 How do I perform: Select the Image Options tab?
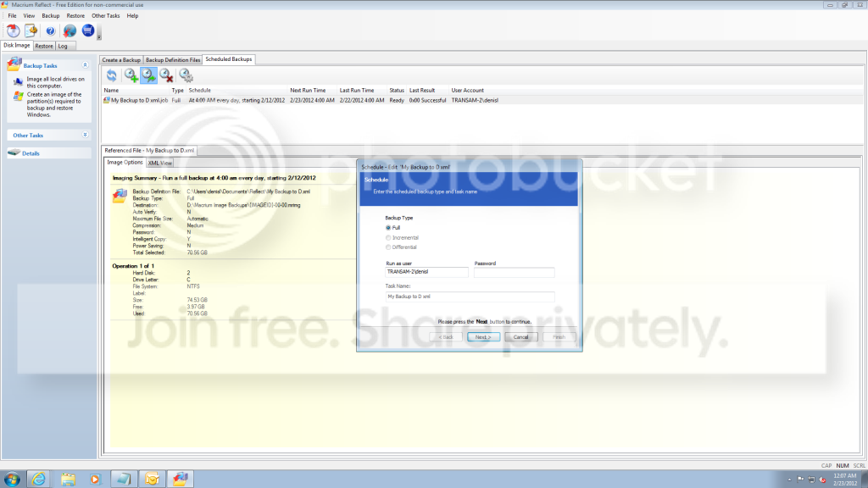tap(125, 162)
